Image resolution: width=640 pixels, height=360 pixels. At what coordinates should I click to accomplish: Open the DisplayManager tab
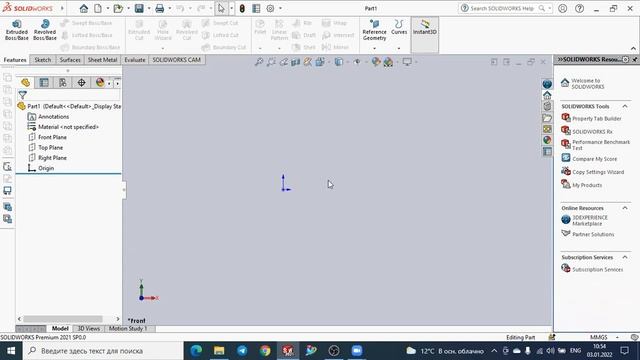100,82
